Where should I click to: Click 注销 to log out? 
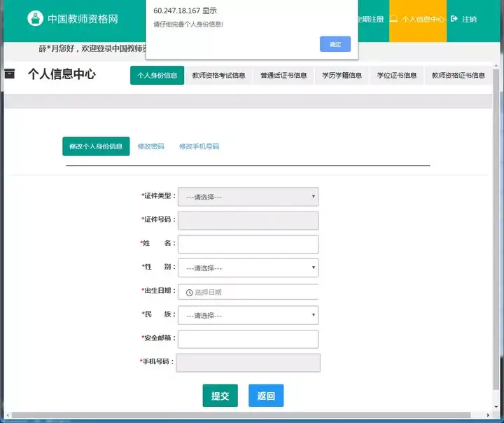[x=469, y=19]
